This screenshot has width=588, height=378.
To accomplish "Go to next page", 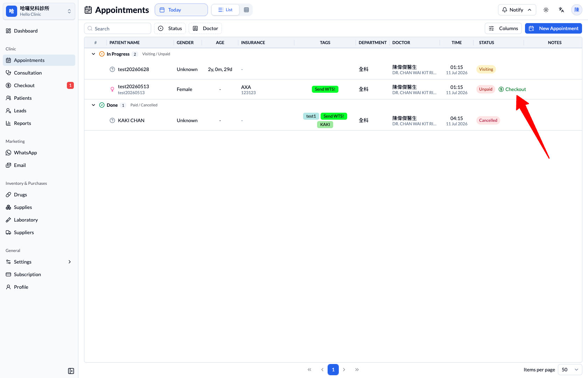I will [x=344, y=370].
